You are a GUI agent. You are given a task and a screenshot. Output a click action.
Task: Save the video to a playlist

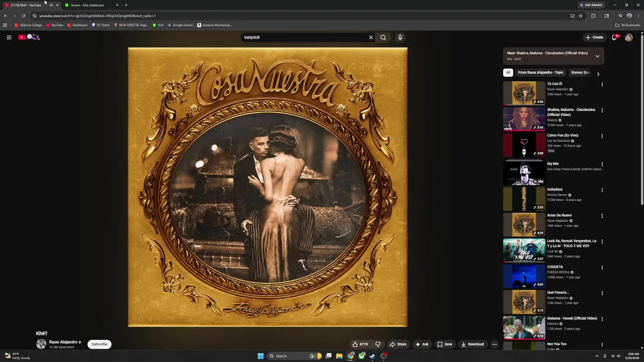pos(445,344)
